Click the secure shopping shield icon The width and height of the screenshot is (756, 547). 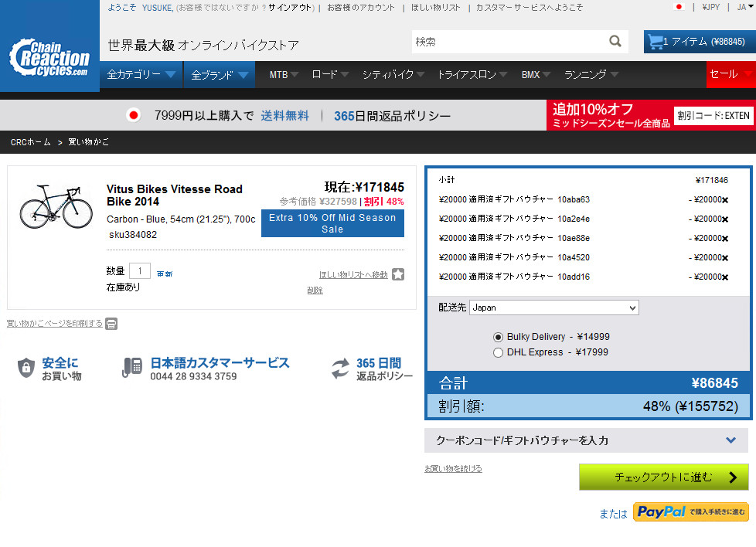[26, 368]
